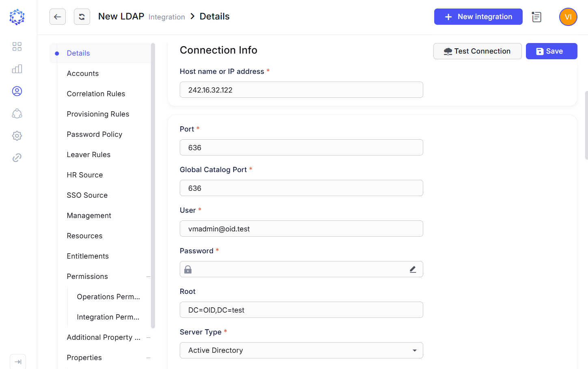Open the VI user avatar menu
The image size is (588, 369).
click(x=568, y=17)
